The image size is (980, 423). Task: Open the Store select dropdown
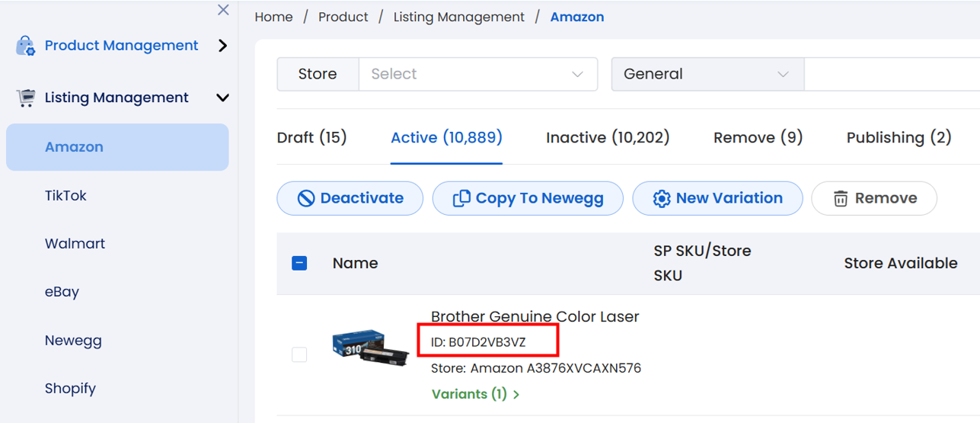coord(478,74)
